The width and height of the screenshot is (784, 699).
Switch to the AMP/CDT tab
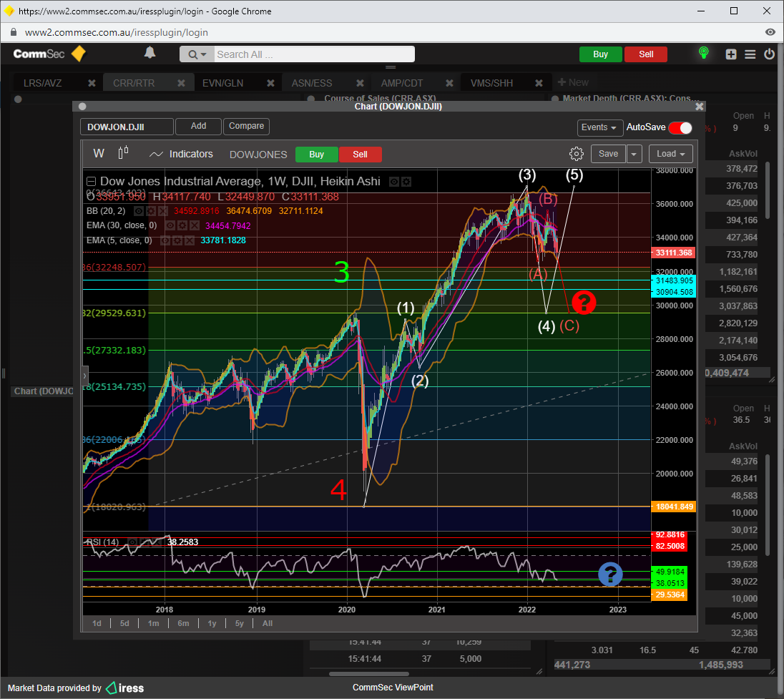tap(402, 83)
